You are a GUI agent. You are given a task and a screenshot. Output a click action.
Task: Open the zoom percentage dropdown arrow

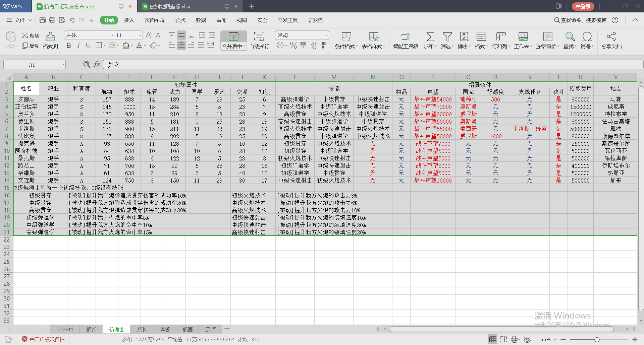click(x=555, y=339)
